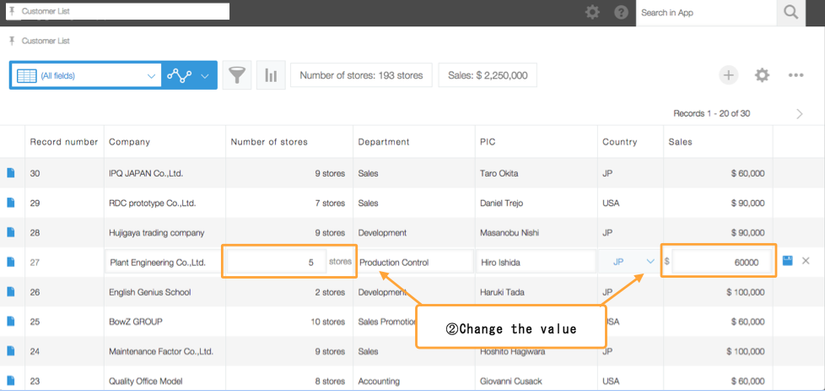
Task: Click the search magnifier button
Action: [791, 13]
